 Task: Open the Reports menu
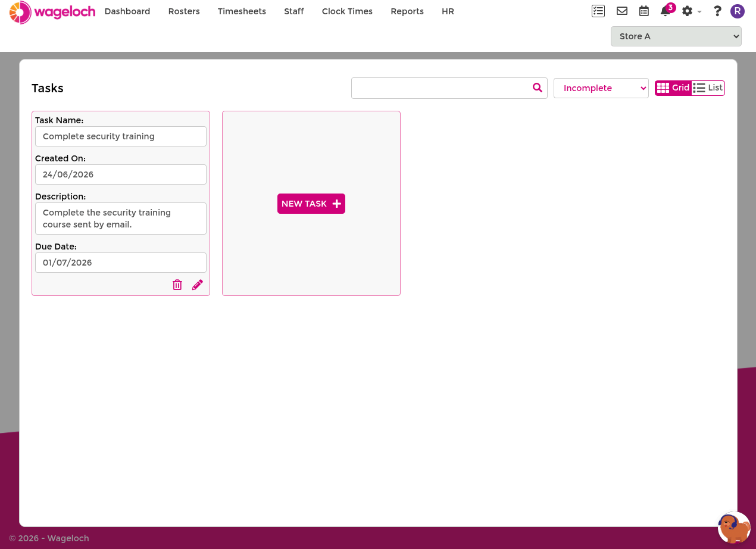click(407, 11)
